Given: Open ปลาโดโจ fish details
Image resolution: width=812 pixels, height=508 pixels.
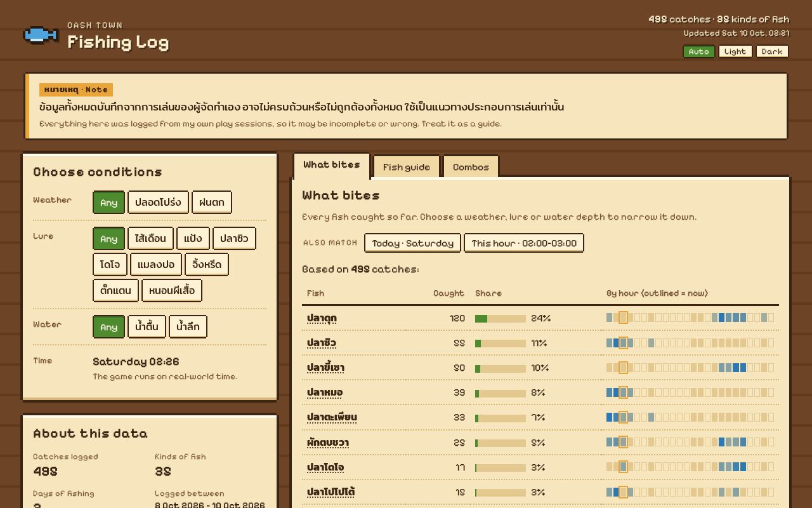Looking at the screenshot, I should tap(325, 467).
